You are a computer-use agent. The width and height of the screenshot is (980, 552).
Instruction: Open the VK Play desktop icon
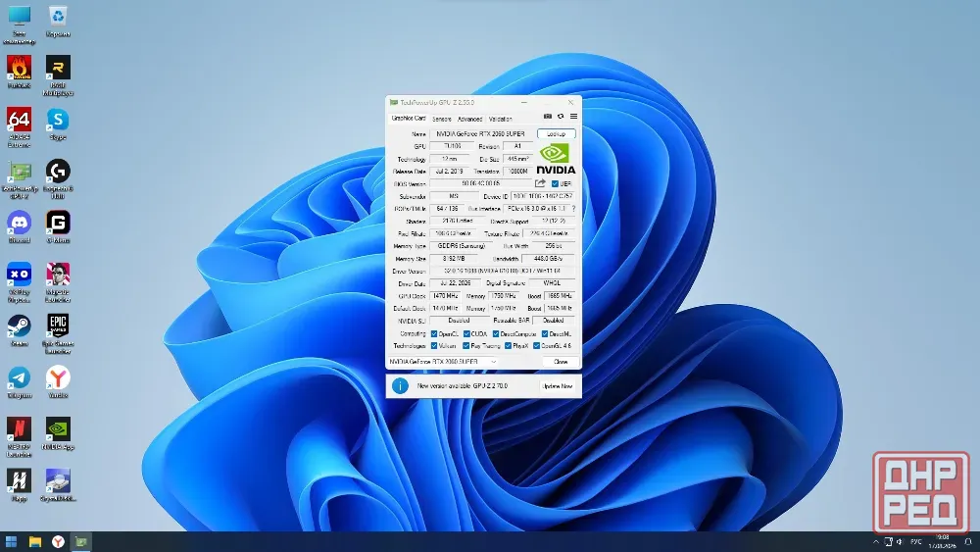click(20, 282)
